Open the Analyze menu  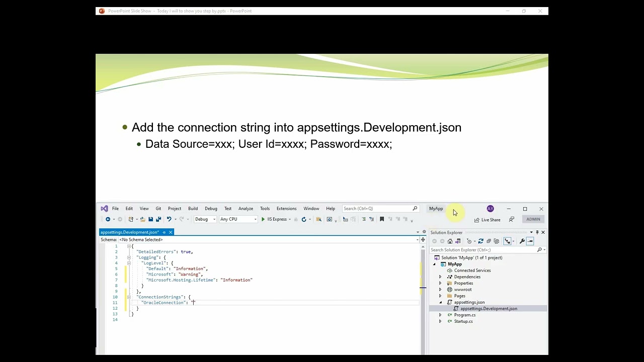pos(246,209)
